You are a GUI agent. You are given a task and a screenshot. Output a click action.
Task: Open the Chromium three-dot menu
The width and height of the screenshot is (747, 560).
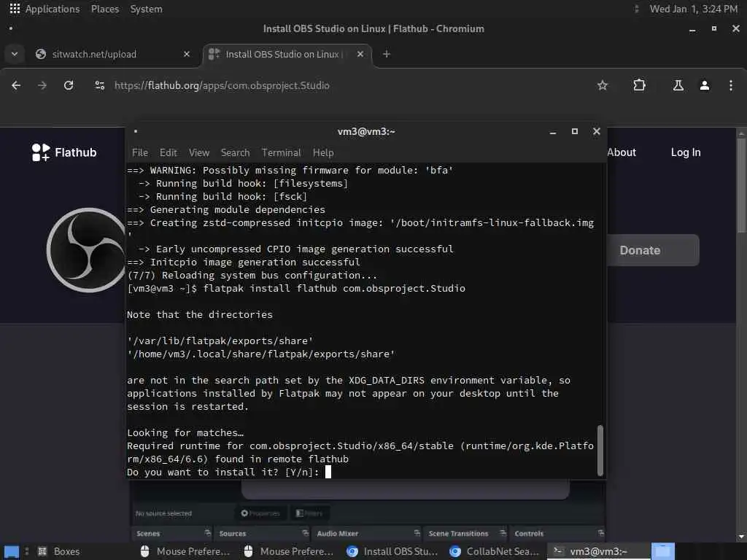(731, 85)
